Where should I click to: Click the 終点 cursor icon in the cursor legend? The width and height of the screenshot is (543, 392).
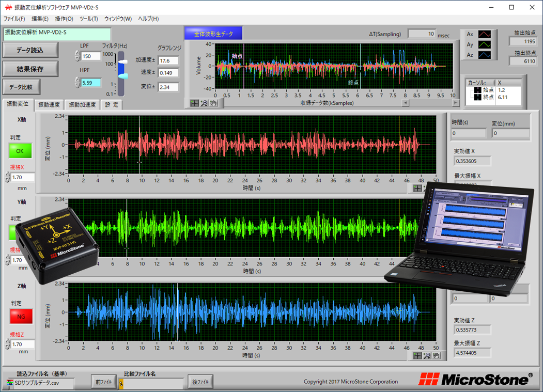coord(477,97)
